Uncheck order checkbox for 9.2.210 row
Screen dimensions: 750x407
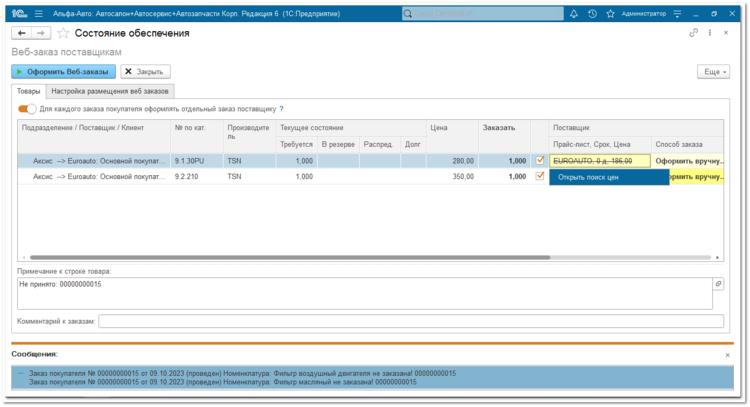pyautogui.click(x=540, y=176)
